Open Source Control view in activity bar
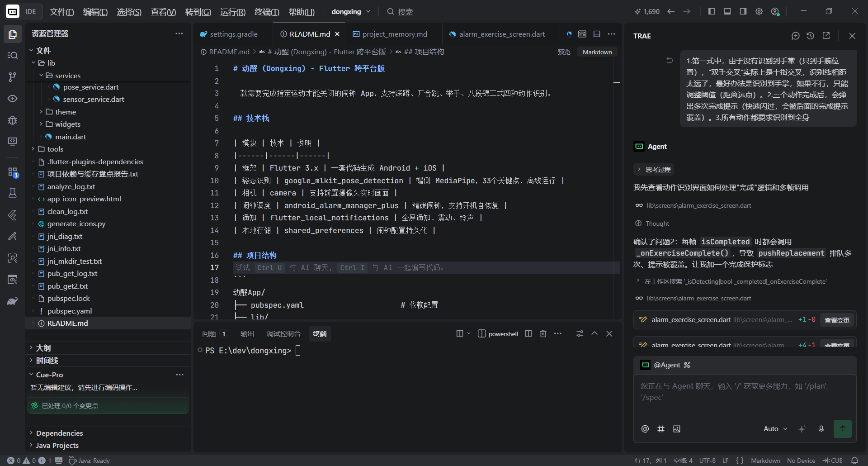This screenshot has width=868, height=466. [x=13, y=77]
